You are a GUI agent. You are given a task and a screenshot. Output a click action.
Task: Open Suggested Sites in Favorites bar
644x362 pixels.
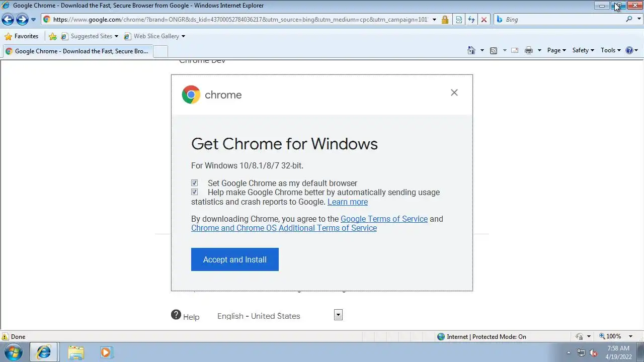coord(90,36)
